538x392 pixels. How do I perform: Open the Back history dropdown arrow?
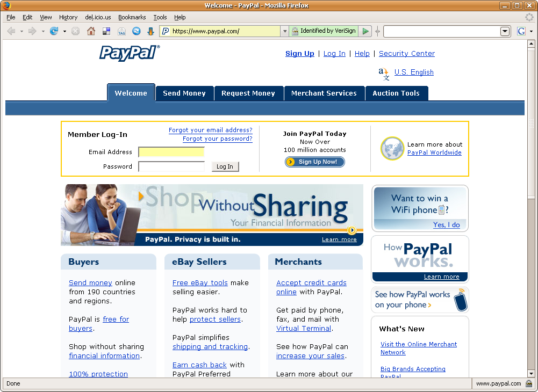coord(21,31)
